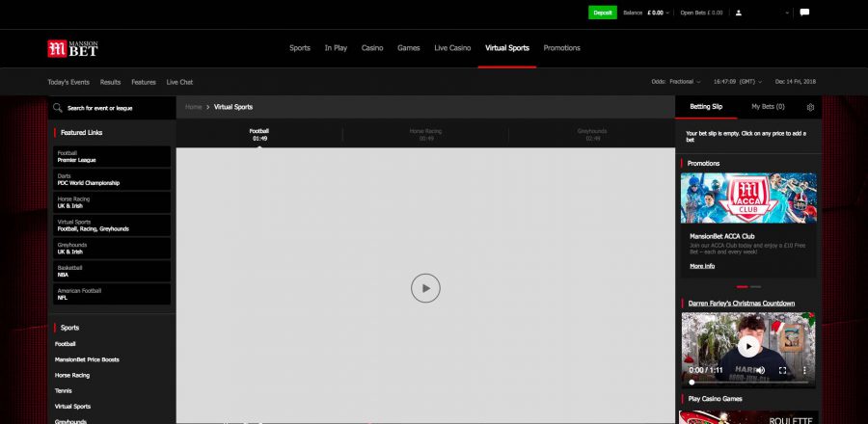Click the Christmas video progress bar

(x=748, y=382)
